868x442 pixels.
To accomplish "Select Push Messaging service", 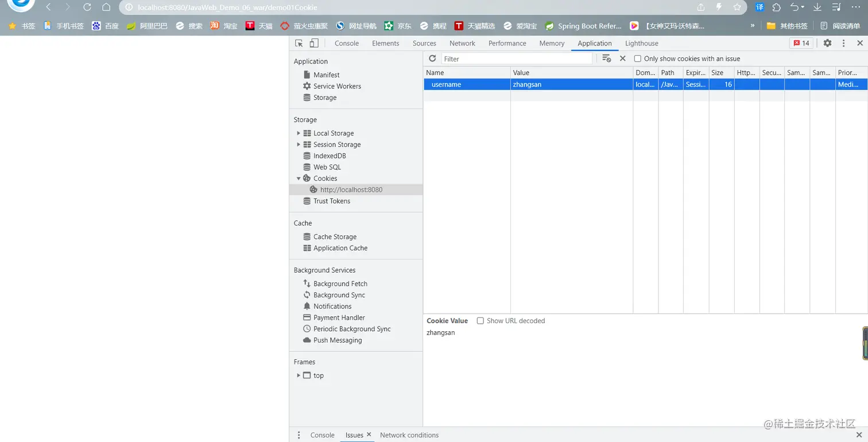I will (x=338, y=340).
